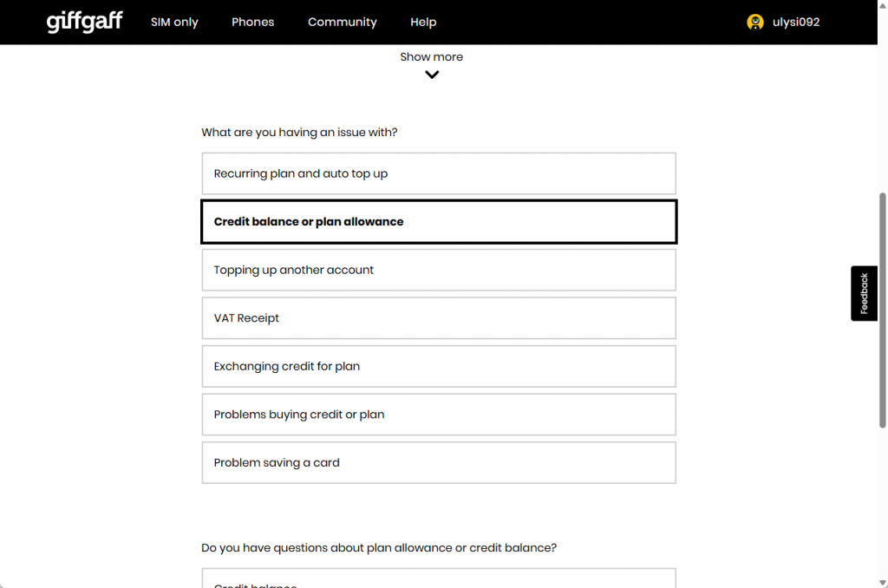Open the Feedback side tab
The image size is (888, 588).
tap(864, 293)
